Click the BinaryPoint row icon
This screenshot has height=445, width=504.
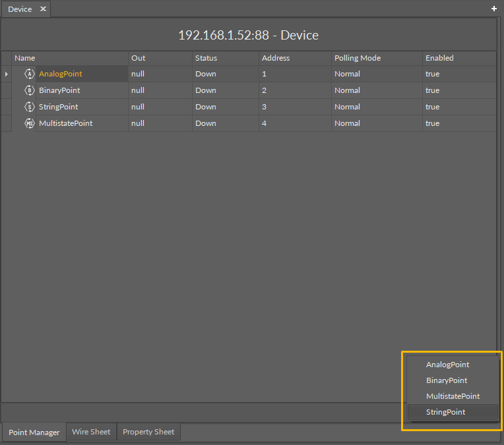(29, 90)
